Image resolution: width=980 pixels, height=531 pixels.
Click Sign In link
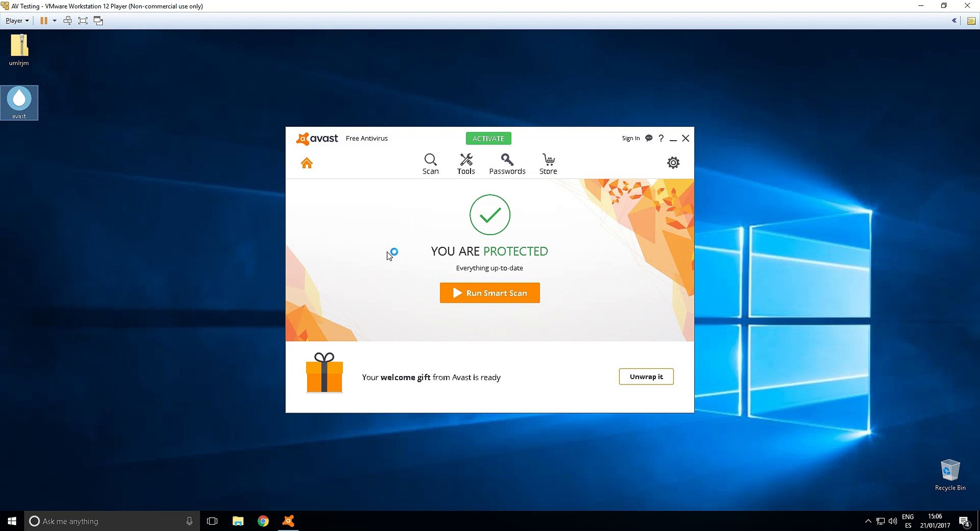point(630,138)
